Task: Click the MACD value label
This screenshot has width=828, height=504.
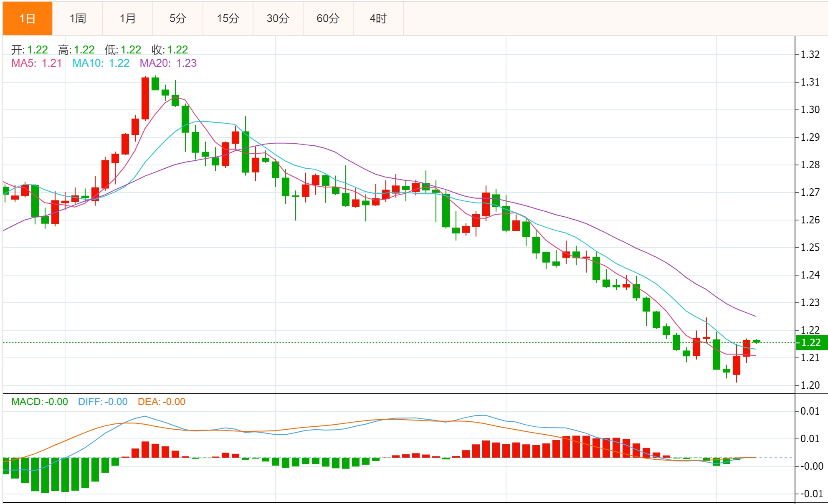Action: [x=39, y=402]
